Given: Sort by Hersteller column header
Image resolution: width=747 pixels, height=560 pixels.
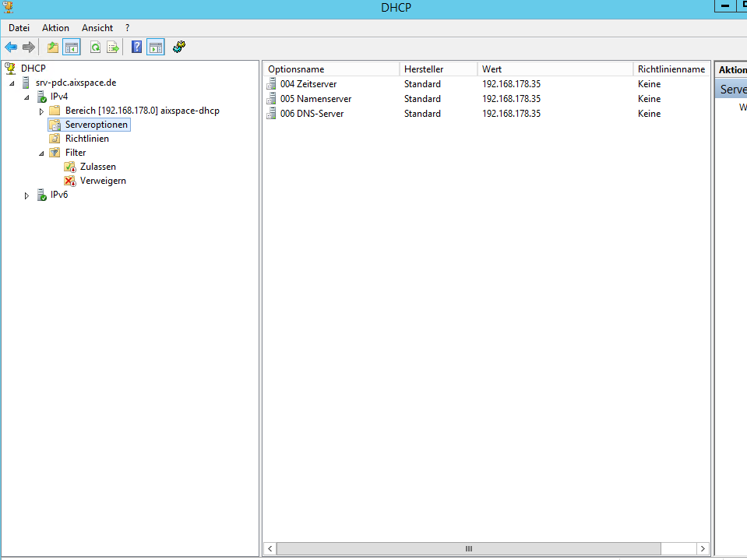Looking at the screenshot, I should 439,69.
